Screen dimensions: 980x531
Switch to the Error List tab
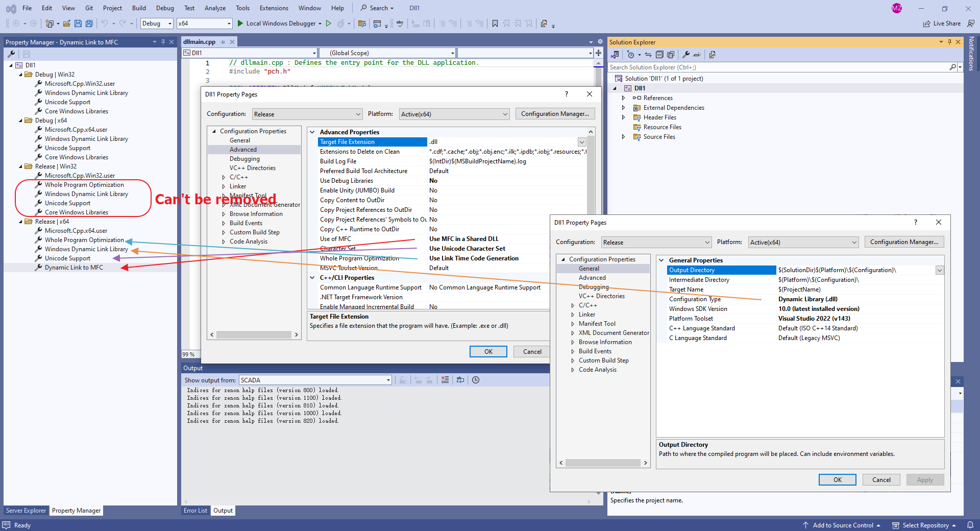(195, 511)
